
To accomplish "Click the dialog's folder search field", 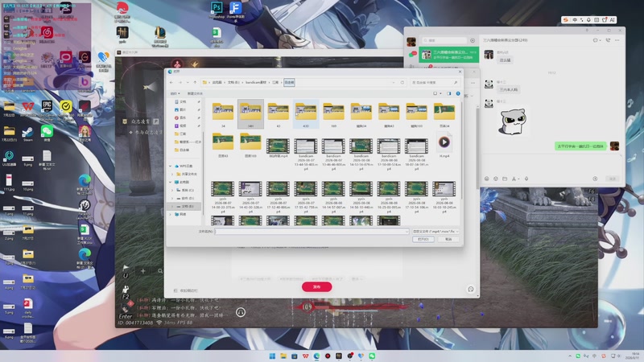I will pyautogui.click(x=434, y=83).
